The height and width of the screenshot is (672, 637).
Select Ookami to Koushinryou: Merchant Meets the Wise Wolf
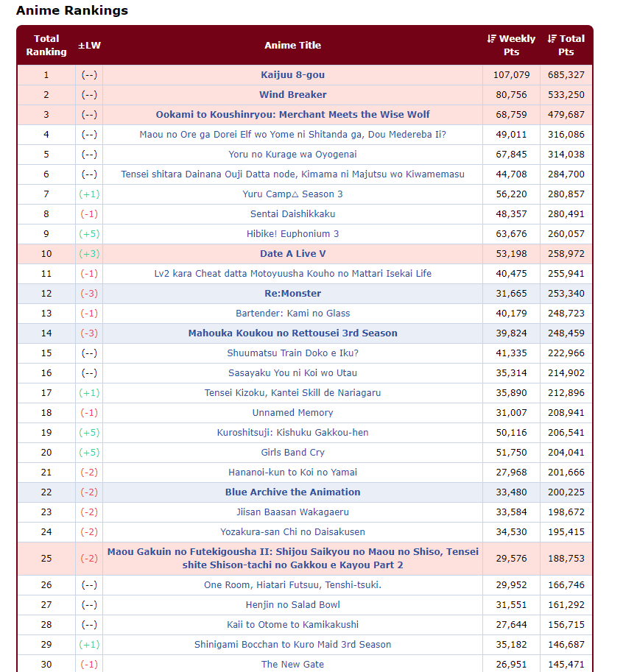[293, 114]
